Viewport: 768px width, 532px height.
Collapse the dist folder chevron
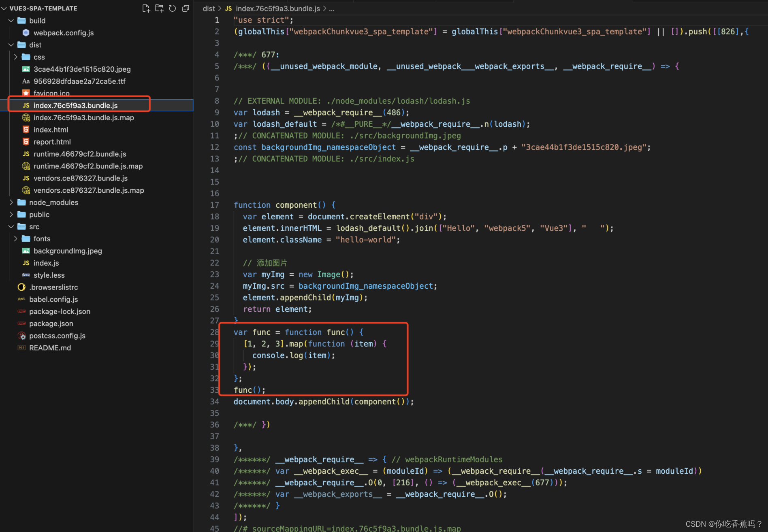pyautogui.click(x=11, y=45)
